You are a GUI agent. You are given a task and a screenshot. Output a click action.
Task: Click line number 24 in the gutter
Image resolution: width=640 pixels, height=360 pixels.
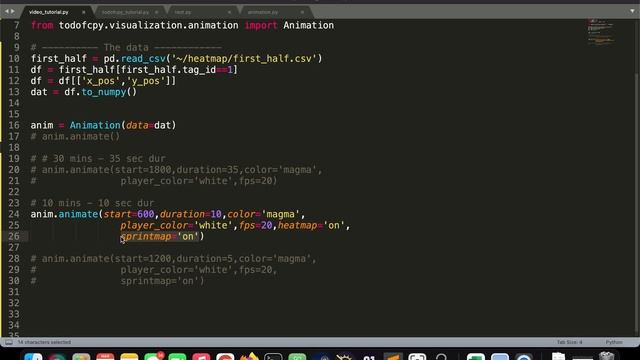pyautogui.click(x=14, y=214)
